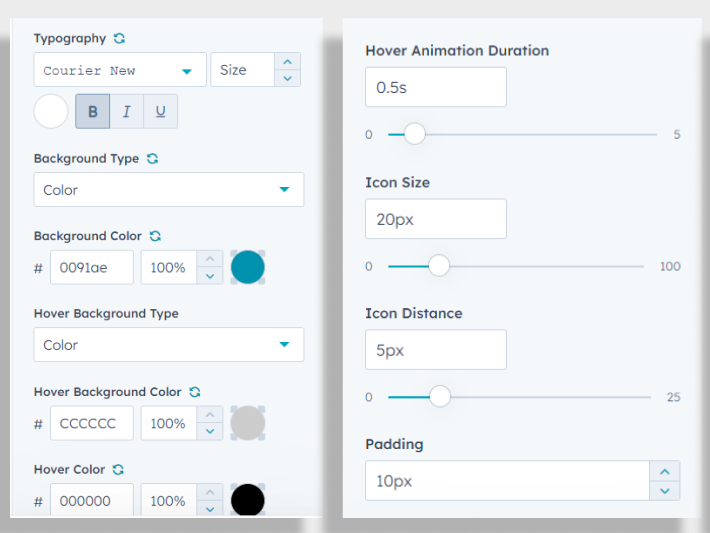The height and width of the screenshot is (533, 710).
Task: Click the Background Color hex field 0091ae
Action: 92,267
